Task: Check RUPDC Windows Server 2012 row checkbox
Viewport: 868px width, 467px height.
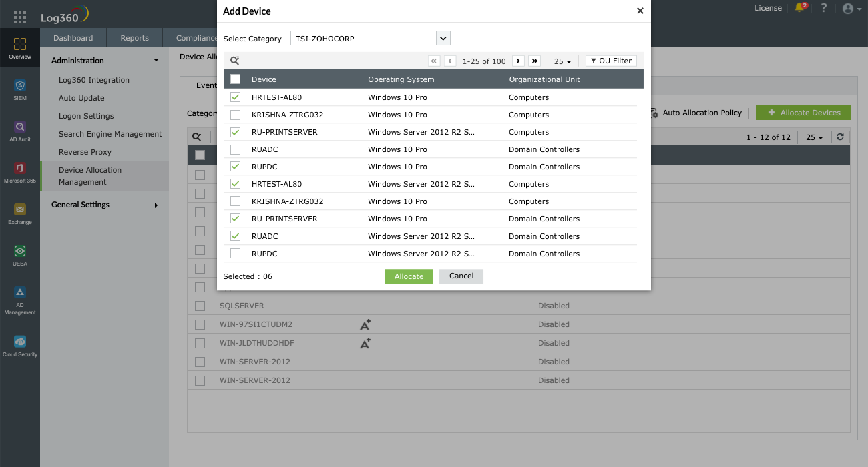Action: coord(235,254)
